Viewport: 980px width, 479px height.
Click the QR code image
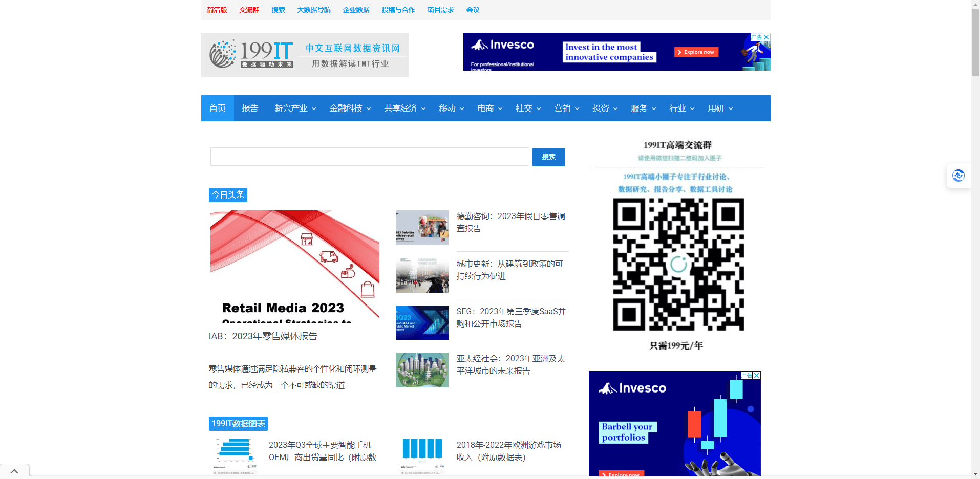(678, 264)
